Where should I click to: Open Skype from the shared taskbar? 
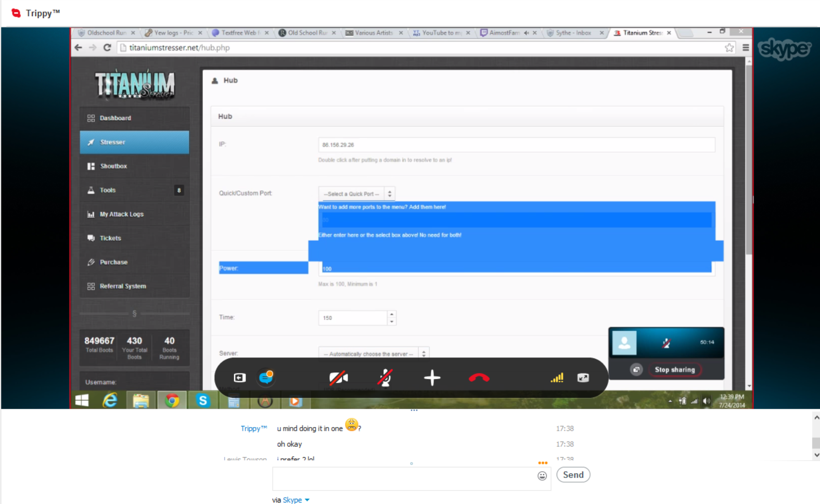pyautogui.click(x=203, y=400)
